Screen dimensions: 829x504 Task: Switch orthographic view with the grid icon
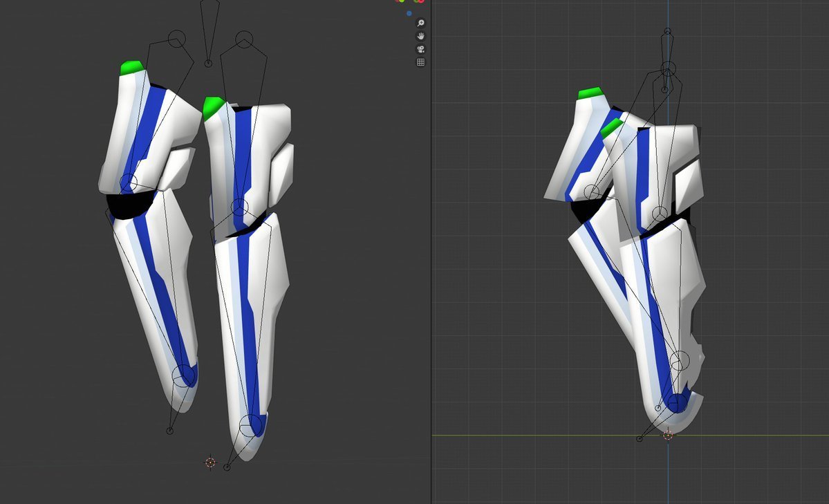tap(420, 62)
